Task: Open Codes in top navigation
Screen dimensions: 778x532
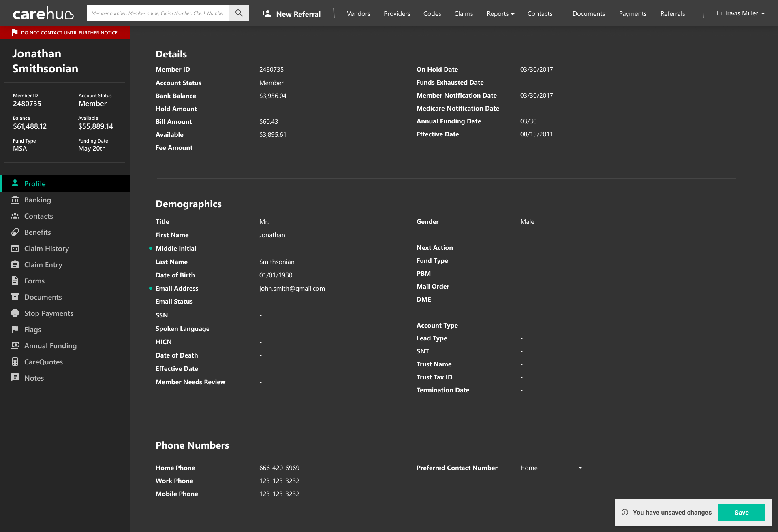Action: pyautogui.click(x=432, y=13)
